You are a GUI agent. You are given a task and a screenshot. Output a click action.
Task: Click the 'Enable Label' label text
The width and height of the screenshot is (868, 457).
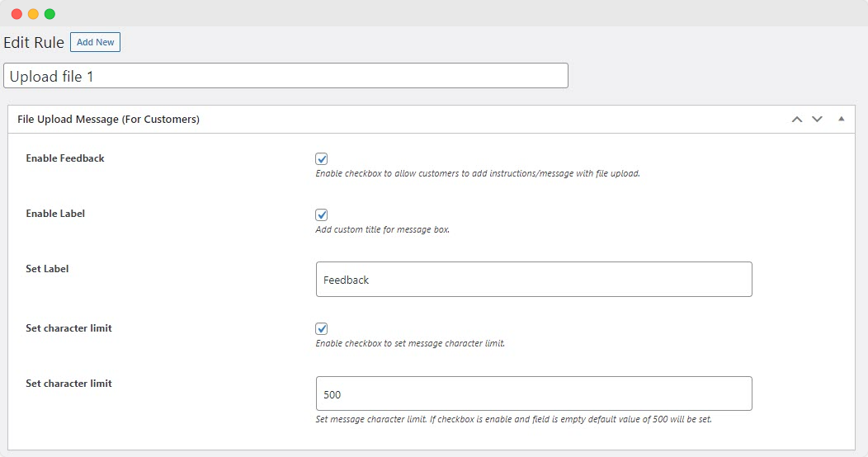(x=55, y=214)
